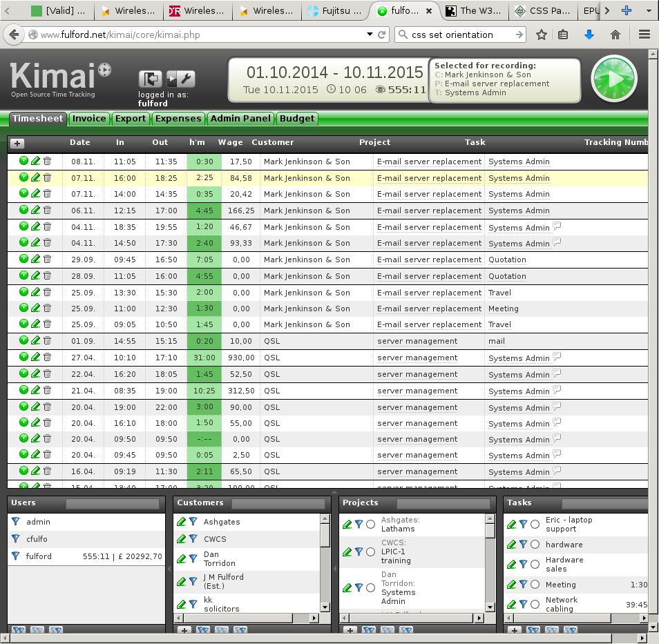Screen dimensions: 659x644
Task: Edit the 29.09. 09:45 Quotation entry
Action: (x=36, y=259)
